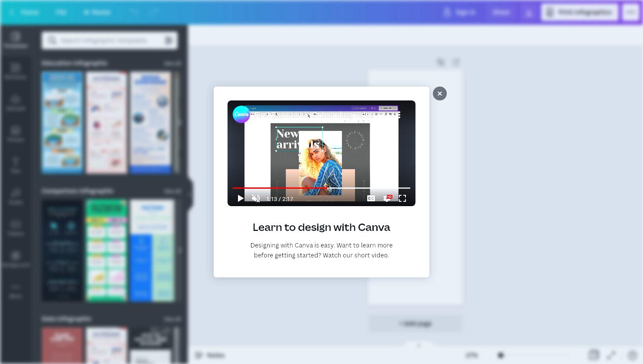Screen dimensions: 643x364
Task: Open the First Experience Onboarding Video title
Action: click(314, 115)
